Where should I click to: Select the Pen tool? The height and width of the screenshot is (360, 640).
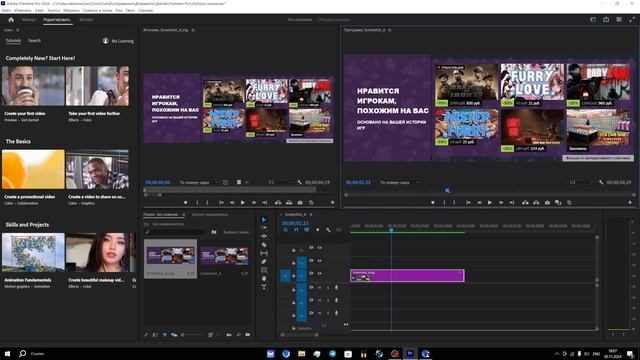click(264, 262)
